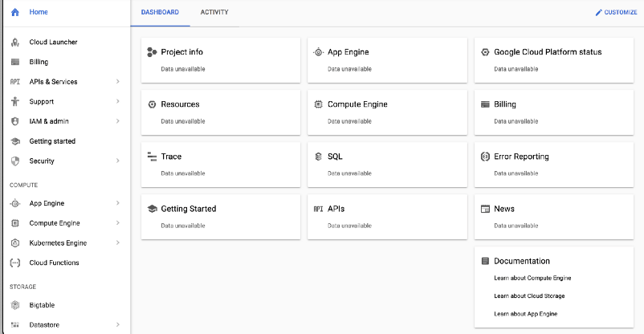Click the Billing card icon on dashboard

[485, 104]
